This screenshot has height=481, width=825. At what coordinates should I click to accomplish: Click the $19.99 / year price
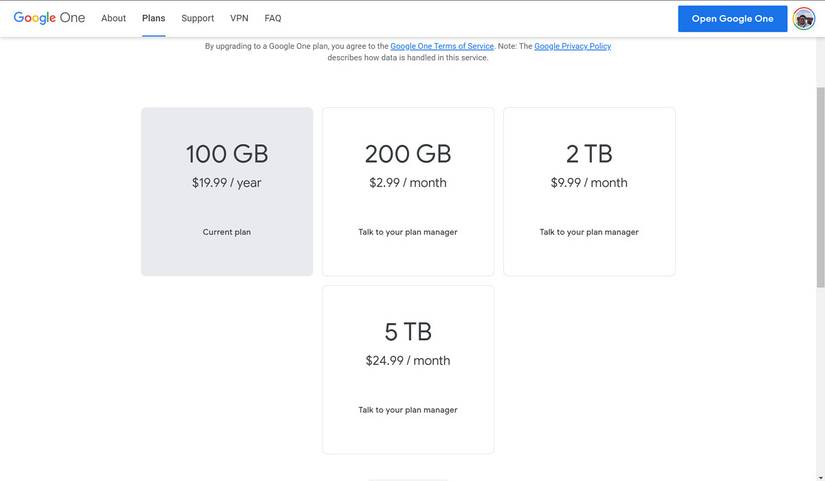[227, 183]
